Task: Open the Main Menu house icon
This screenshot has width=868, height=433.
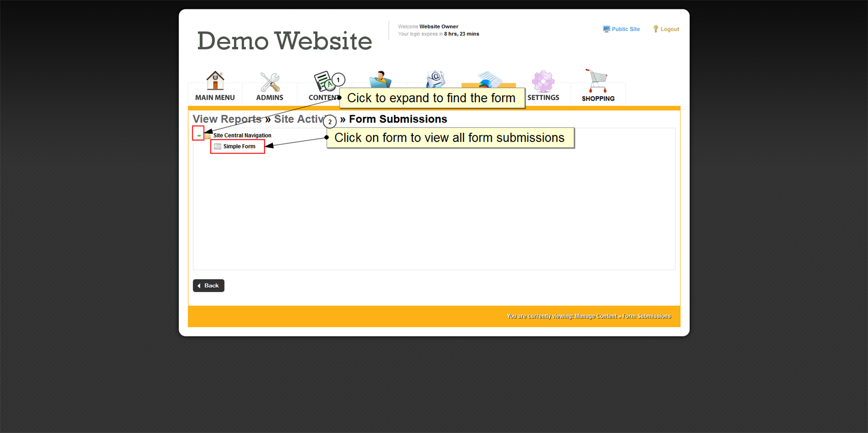Action: (x=215, y=81)
